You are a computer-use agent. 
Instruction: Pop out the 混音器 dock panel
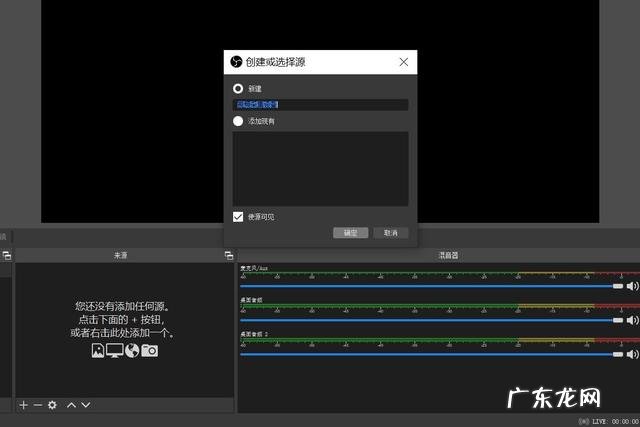634,256
